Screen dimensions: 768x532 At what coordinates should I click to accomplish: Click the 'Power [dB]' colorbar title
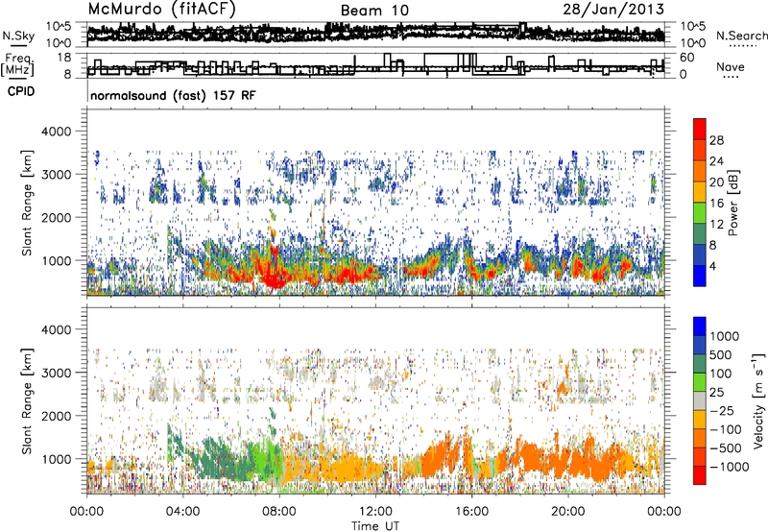click(x=733, y=203)
